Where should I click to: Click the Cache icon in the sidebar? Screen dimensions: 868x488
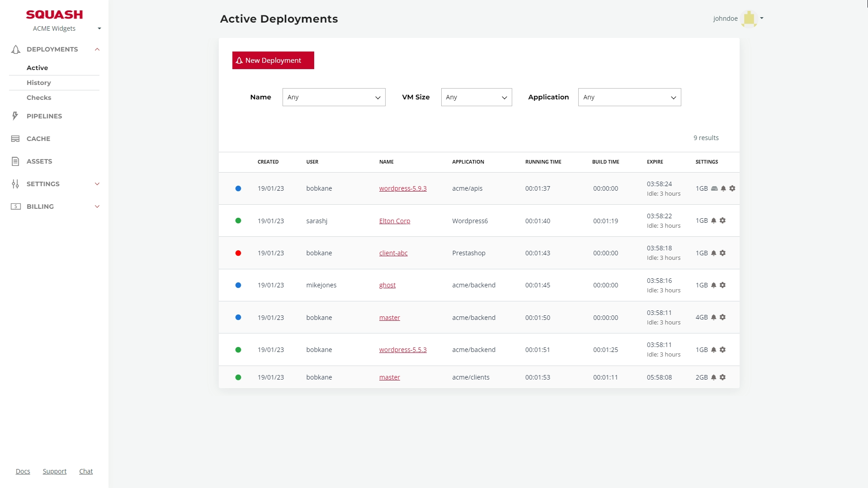pyautogui.click(x=15, y=139)
